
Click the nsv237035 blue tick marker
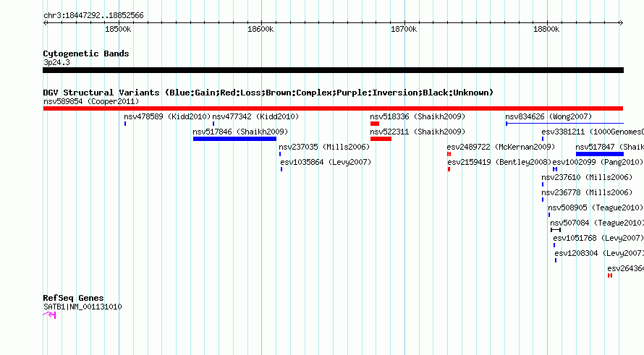pyautogui.click(x=280, y=154)
